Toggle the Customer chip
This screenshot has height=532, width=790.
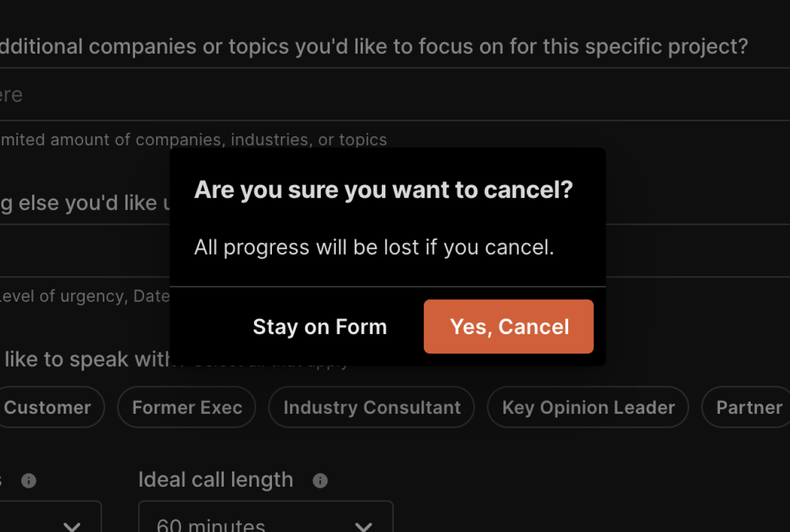click(48, 407)
